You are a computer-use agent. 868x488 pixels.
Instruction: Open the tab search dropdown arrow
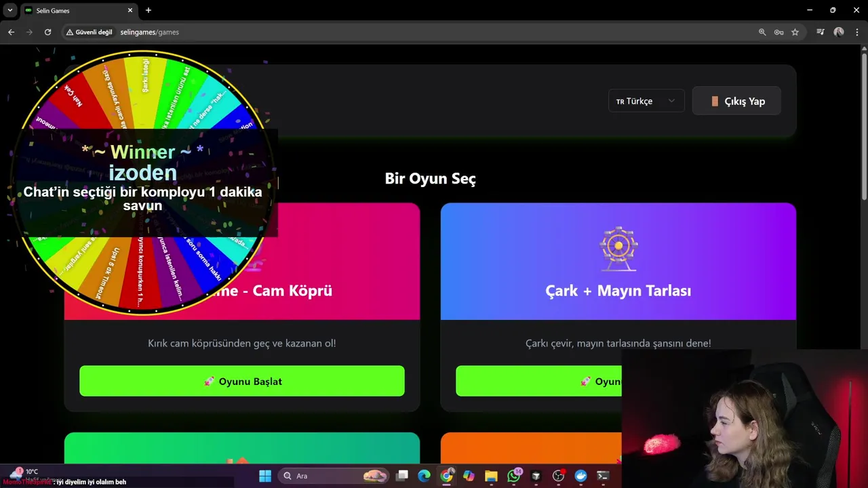click(9, 10)
